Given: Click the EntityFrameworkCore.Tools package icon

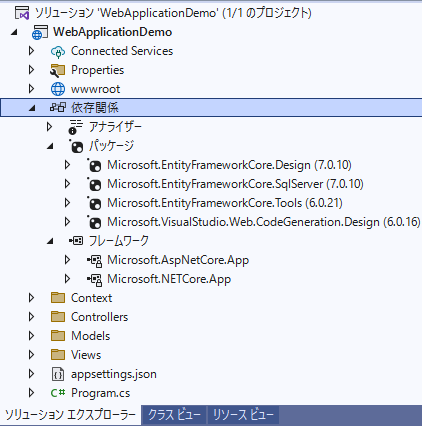Looking at the screenshot, I should pyautogui.click(x=94, y=203).
